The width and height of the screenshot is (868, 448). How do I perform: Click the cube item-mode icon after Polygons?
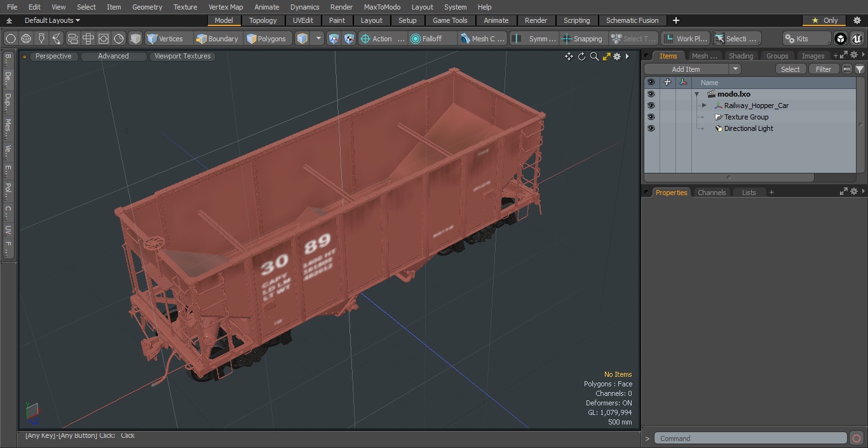pos(302,39)
